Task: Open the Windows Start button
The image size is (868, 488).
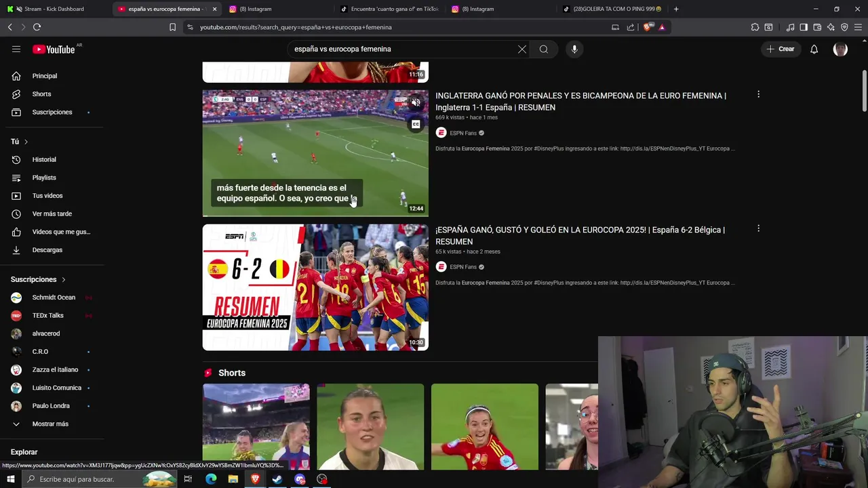Action: pos(10,479)
